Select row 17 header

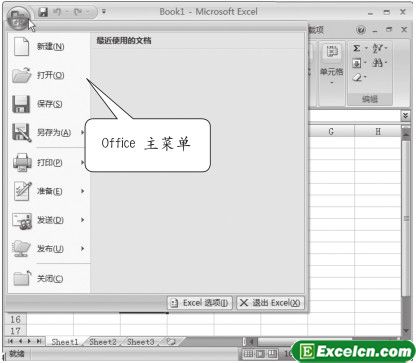[15, 331]
